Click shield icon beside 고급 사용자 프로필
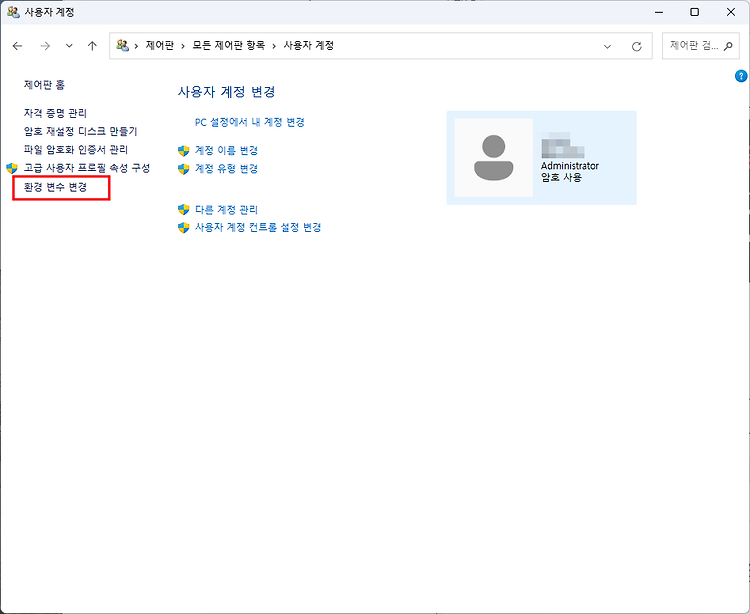Image resolution: width=750 pixels, height=614 pixels. coord(12,168)
